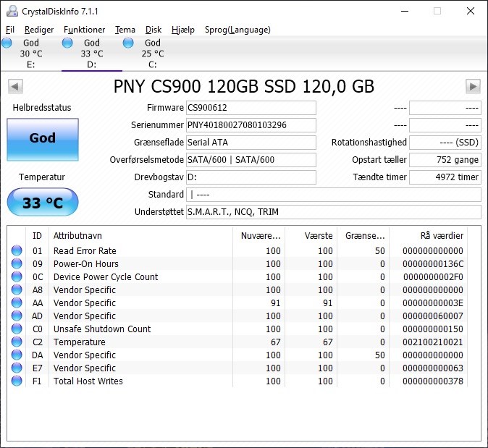Click Vendor Specific name in row E7
This screenshot has width=488, height=448.
[x=84, y=368]
